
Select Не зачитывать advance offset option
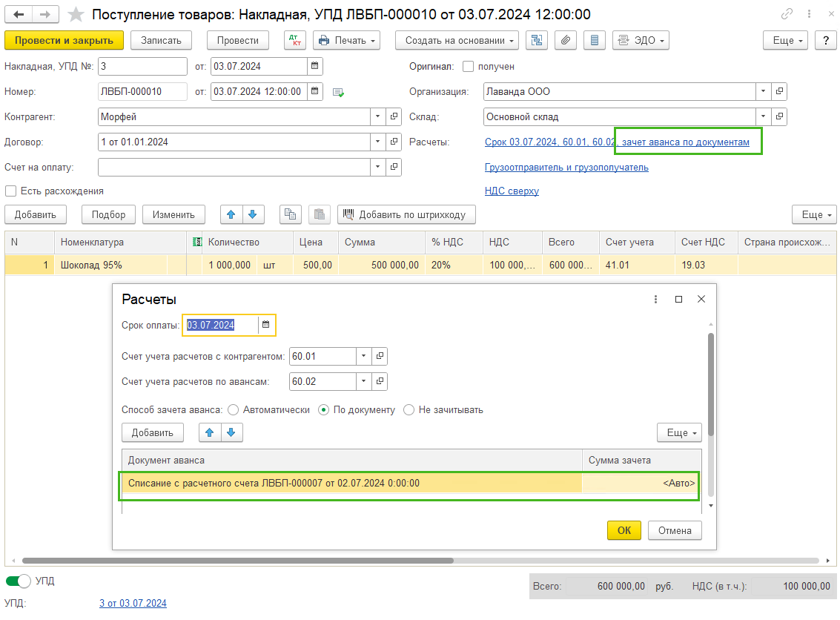click(x=409, y=409)
